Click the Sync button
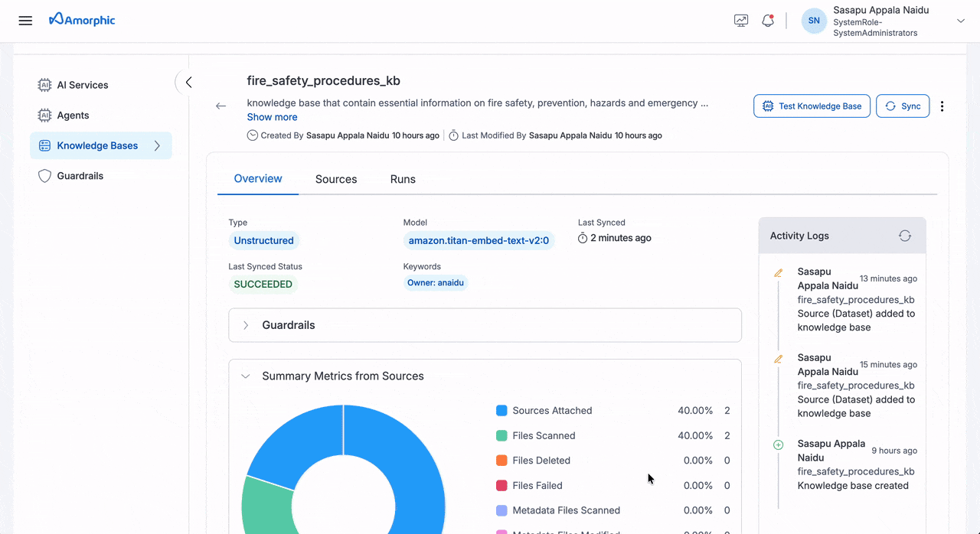 point(903,106)
